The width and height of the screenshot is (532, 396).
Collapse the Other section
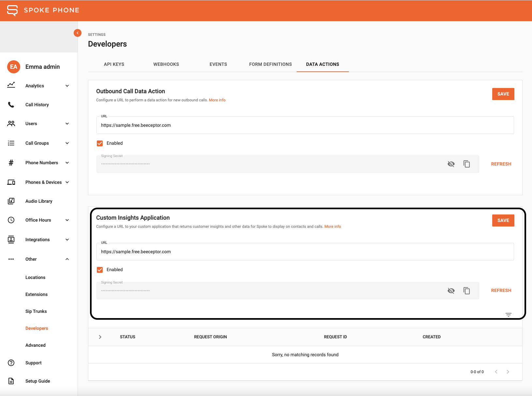67,259
